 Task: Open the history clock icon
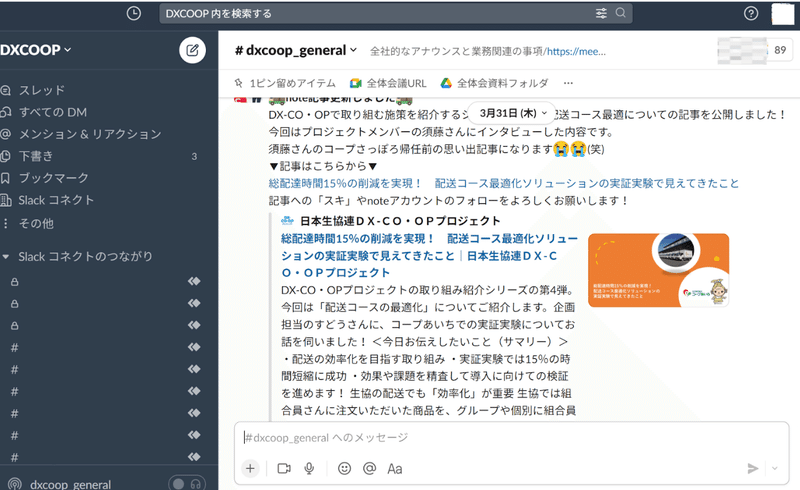tap(134, 13)
